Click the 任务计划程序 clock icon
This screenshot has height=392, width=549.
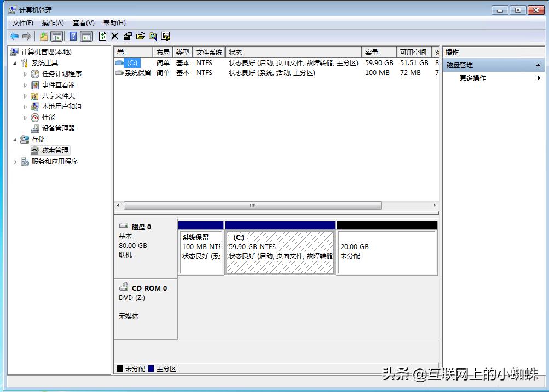click(x=34, y=74)
